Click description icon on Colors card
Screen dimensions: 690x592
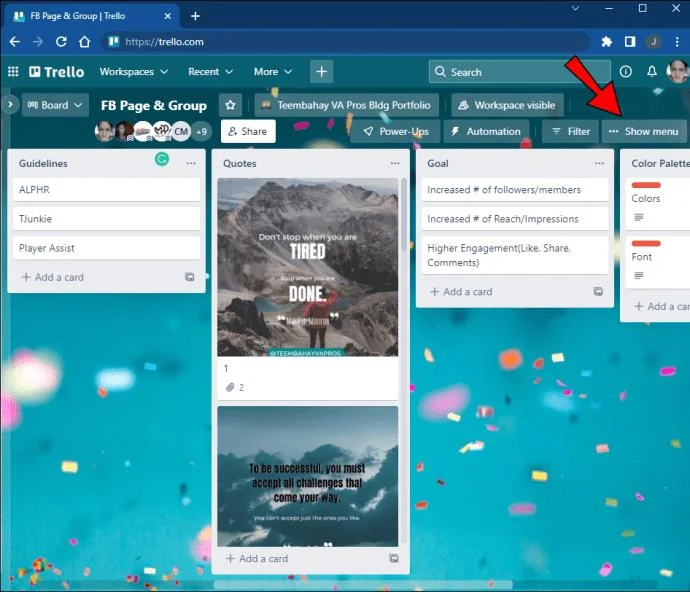click(639, 217)
